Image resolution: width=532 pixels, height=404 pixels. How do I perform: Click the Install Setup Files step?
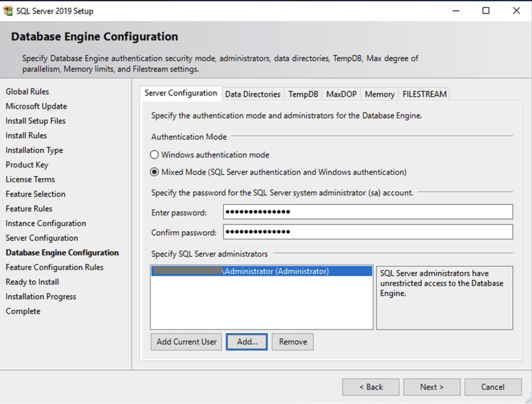click(36, 121)
